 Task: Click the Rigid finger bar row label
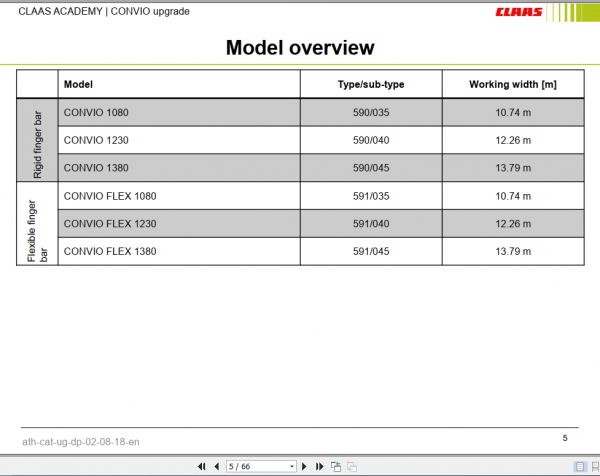[38, 140]
